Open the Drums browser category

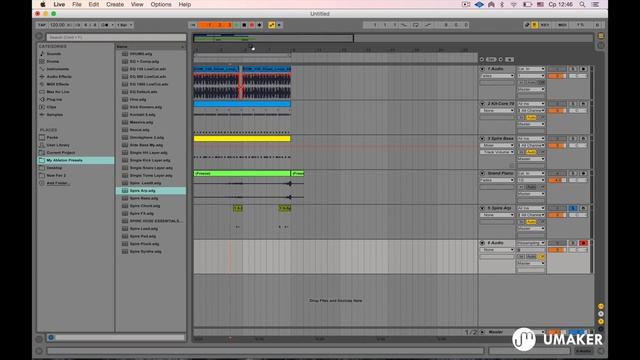tap(53, 61)
